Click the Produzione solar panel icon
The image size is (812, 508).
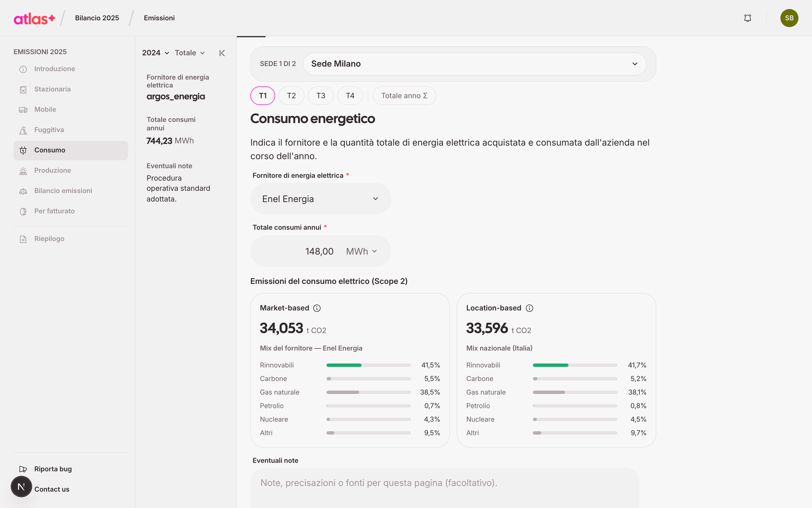click(23, 171)
